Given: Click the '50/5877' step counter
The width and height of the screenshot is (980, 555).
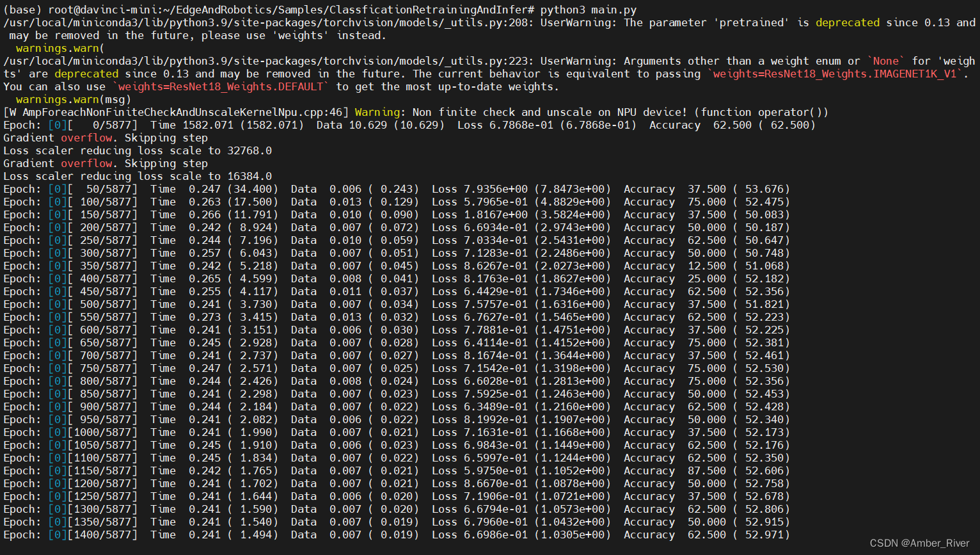Looking at the screenshot, I should coord(109,189).
